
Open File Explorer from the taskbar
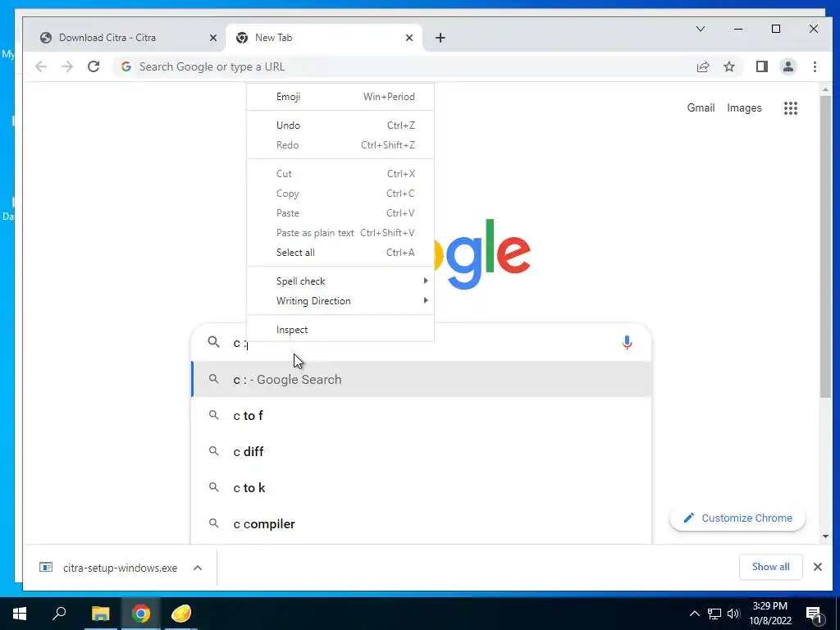point(100,614)
